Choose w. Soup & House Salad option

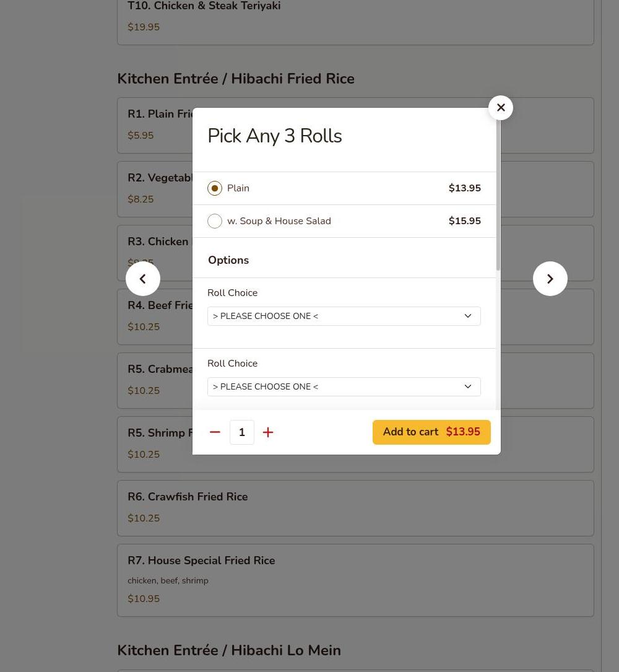point(215,221)
